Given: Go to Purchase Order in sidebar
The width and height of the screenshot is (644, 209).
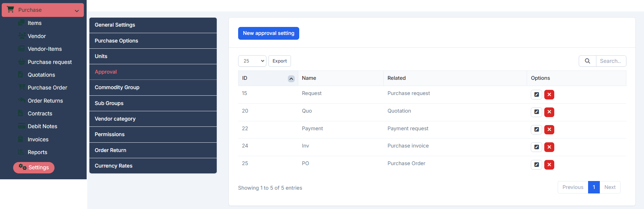Looking at the screenshot, I should point(47,88).
